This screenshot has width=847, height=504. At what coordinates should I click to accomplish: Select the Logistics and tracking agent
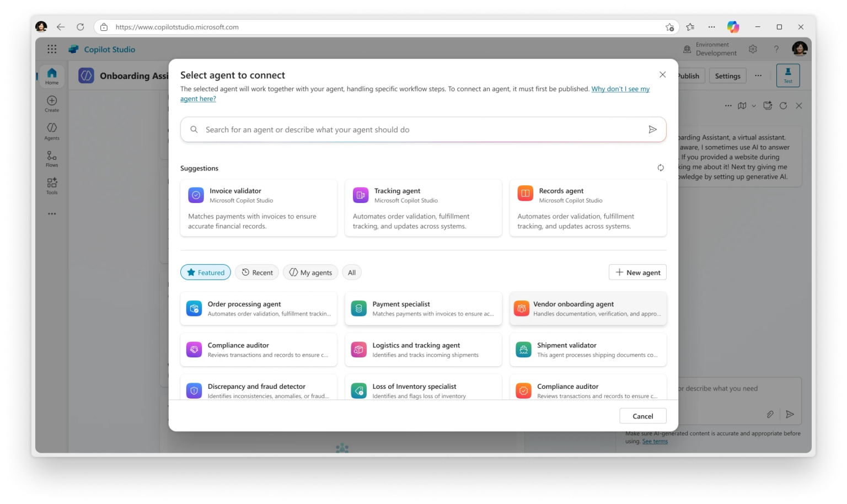(x=423, y=350)
